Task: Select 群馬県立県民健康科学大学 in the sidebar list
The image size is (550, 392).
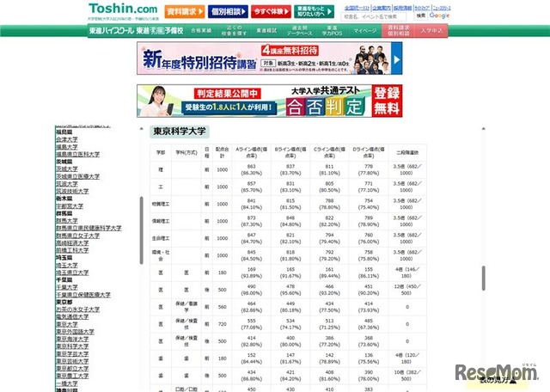Action: 89,229
